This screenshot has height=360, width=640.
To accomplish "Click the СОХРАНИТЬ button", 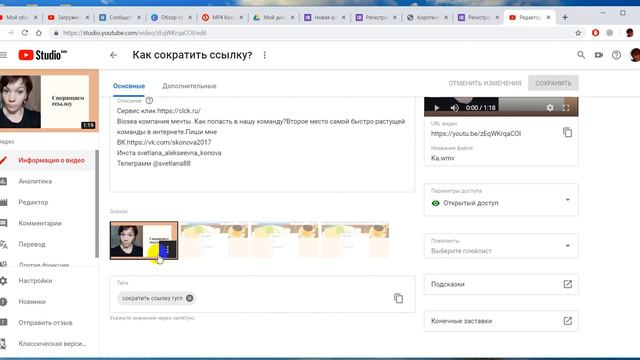I will coord(553,83).
